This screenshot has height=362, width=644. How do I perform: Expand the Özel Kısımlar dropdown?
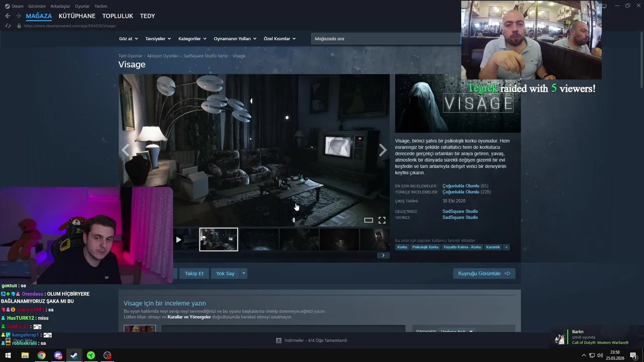coord(280,39)
